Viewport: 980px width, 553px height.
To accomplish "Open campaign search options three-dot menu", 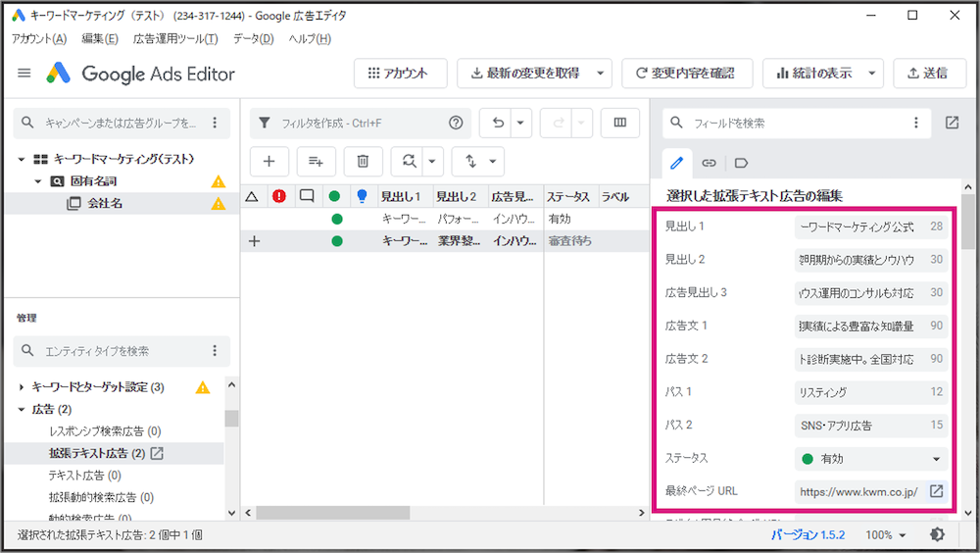I will coord(215,123).
